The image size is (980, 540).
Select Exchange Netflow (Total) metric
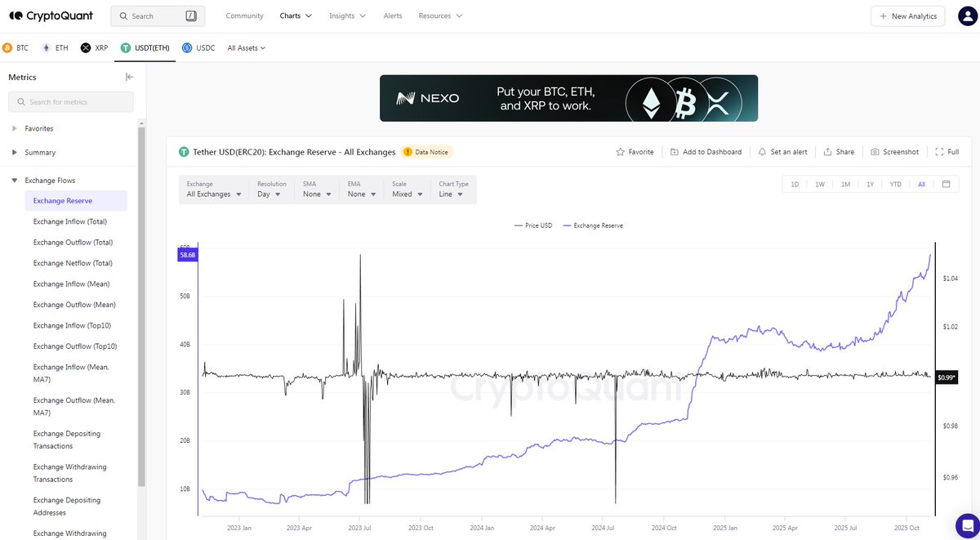point(73,263)
